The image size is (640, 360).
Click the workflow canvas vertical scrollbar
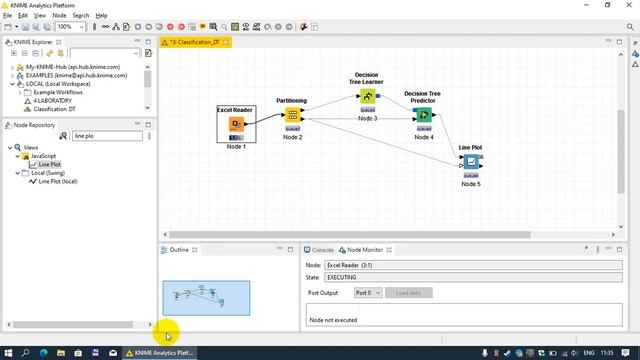click(x=621, y=151)
